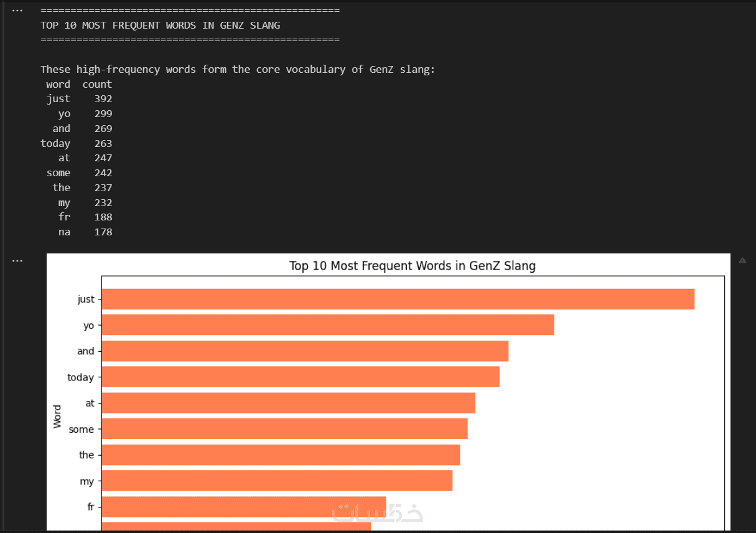Click the 'These high-frequency words' sentence
This screenshot has height=533, width=756.
click(238, 69)
